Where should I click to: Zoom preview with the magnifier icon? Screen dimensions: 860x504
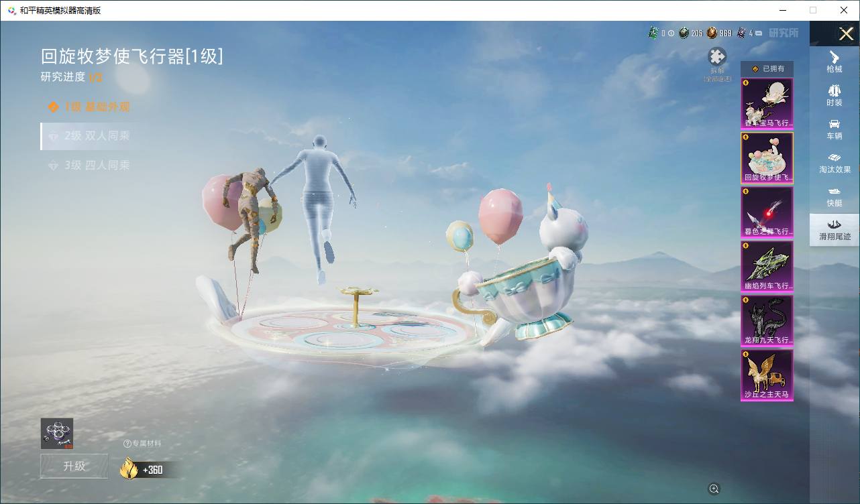point(714,489)
